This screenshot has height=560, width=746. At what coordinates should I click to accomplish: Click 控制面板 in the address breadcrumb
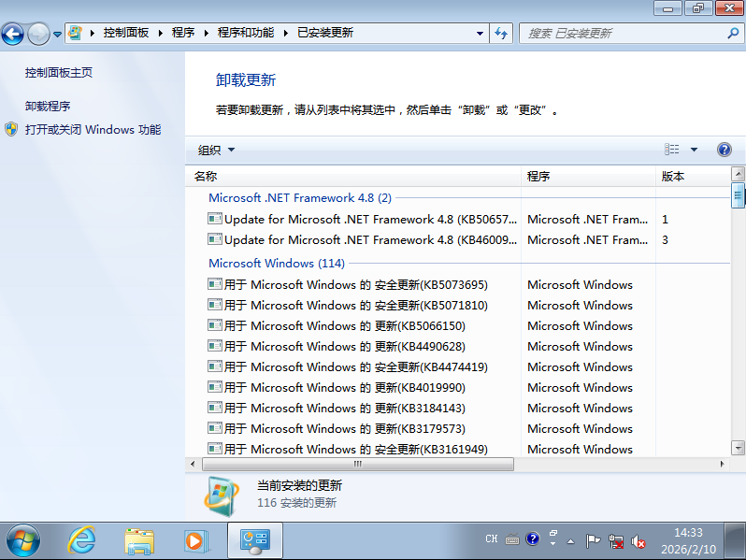tap(126, 33)
